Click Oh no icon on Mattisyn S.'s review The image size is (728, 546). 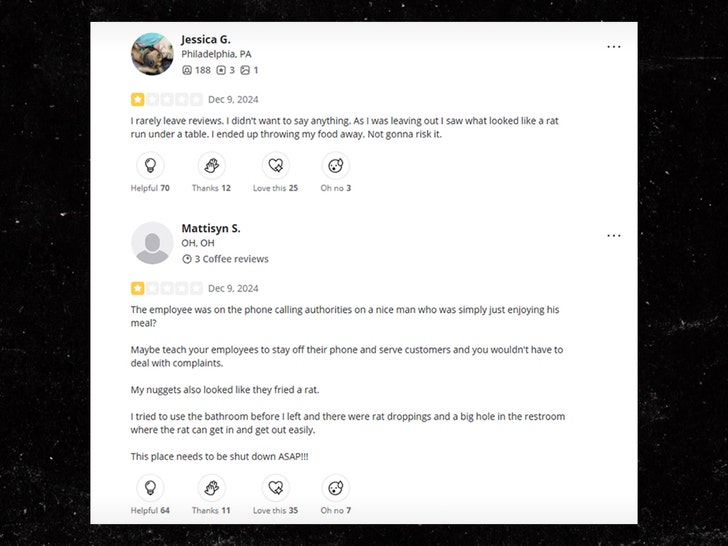point(335,488)
